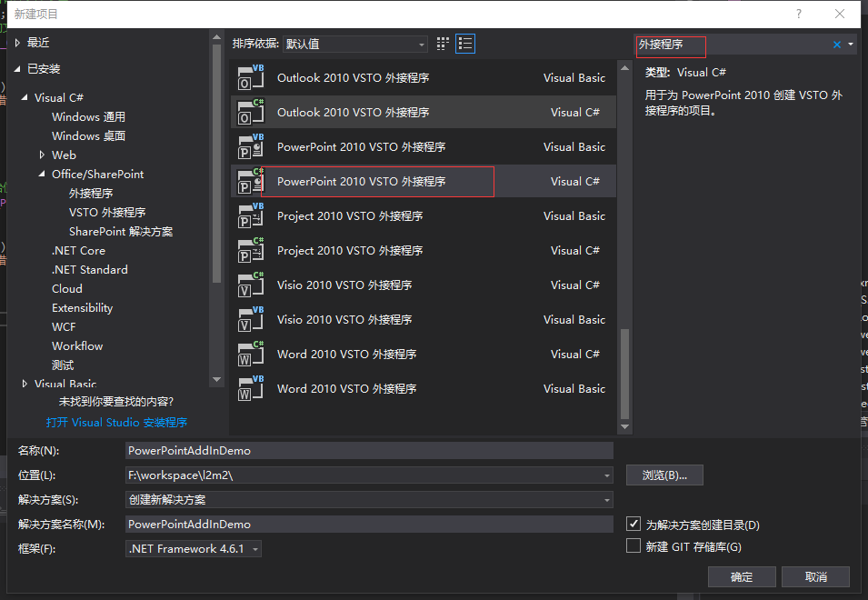Close the 新建项目 dialog

[840, 14]
